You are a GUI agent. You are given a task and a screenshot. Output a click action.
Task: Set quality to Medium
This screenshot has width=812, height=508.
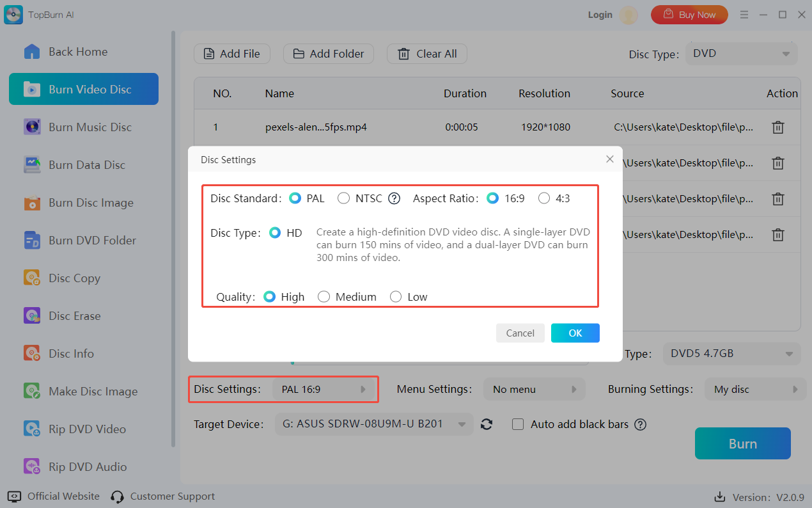tap(324, 297)
